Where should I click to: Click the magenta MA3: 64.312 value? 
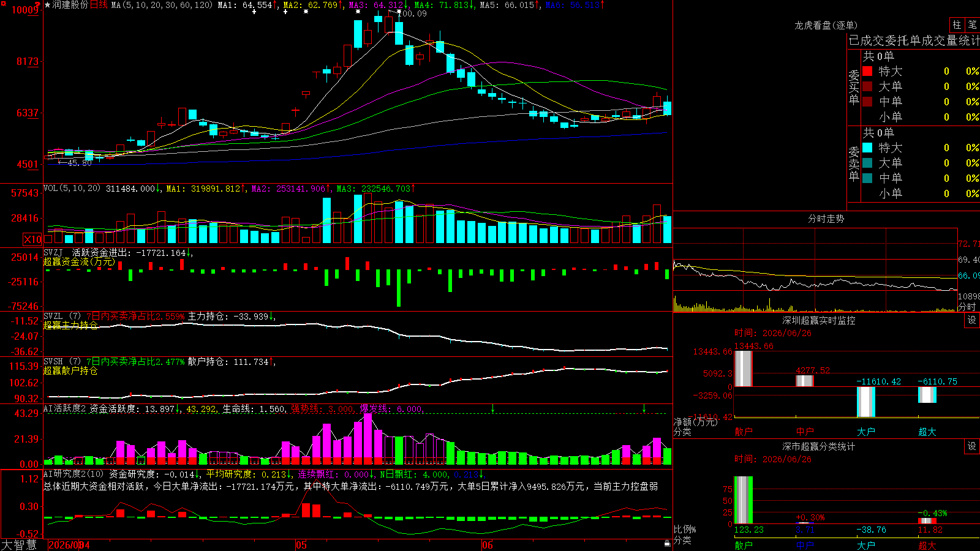pyautogui.click(x=379, y=5)
